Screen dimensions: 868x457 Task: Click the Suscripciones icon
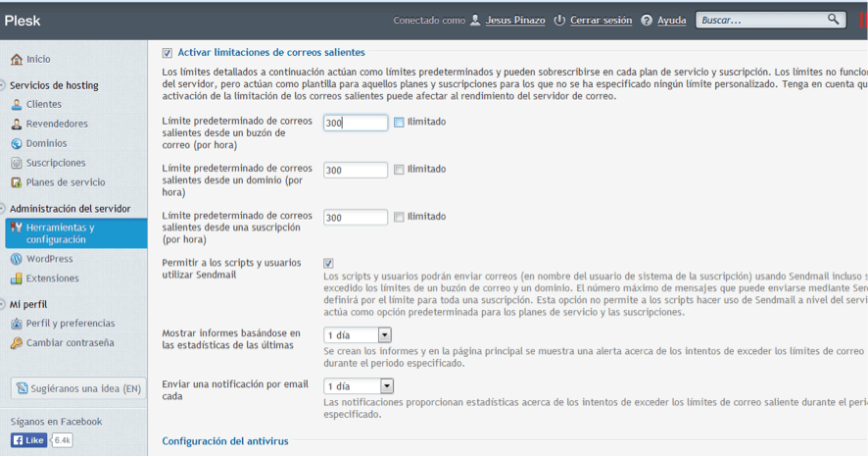click(17, 163)
